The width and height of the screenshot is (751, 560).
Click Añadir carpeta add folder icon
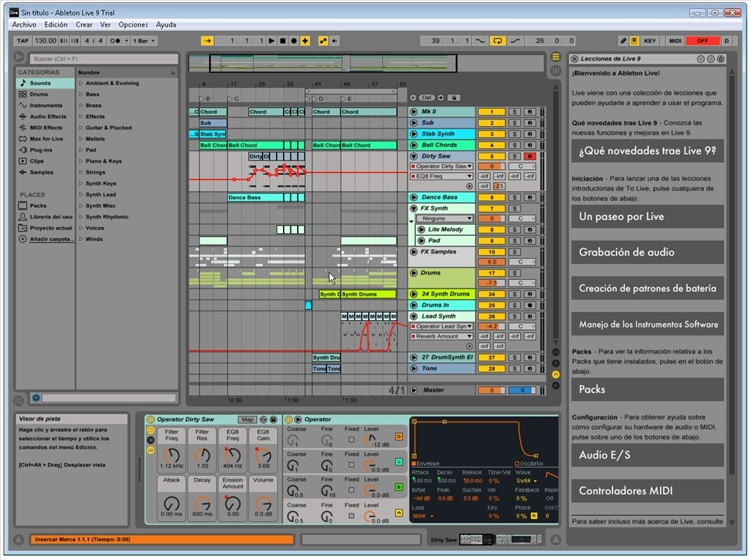click(x=23, y=239)
